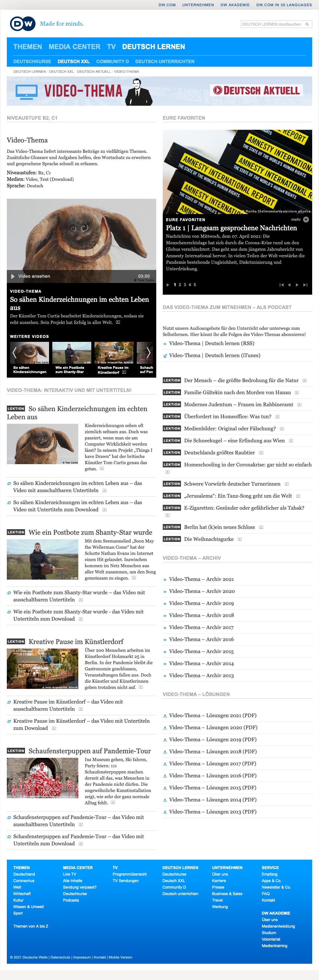
Task: Jump to first slide in Favoriten carousel
Action: (x=281, y=285)
